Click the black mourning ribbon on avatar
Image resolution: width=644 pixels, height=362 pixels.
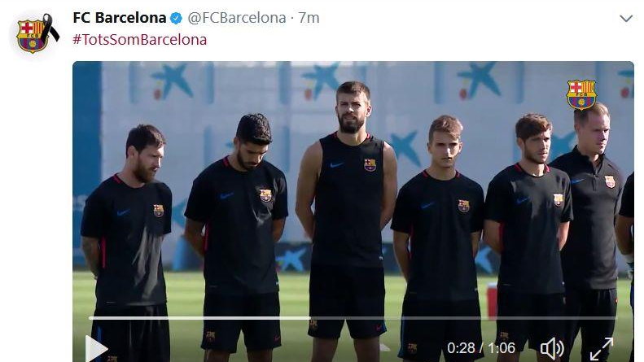click(50, 28)
